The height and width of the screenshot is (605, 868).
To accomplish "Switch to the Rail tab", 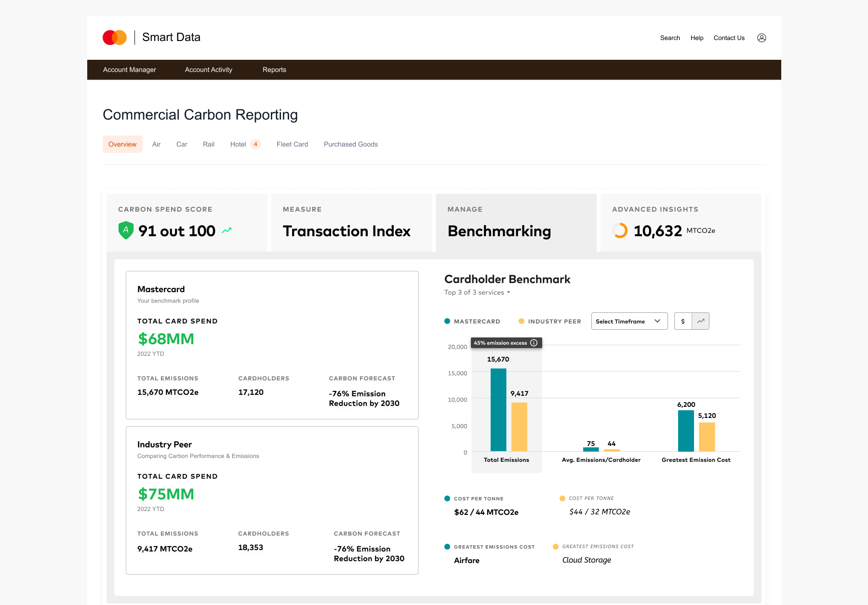I will tap(209, 144).
